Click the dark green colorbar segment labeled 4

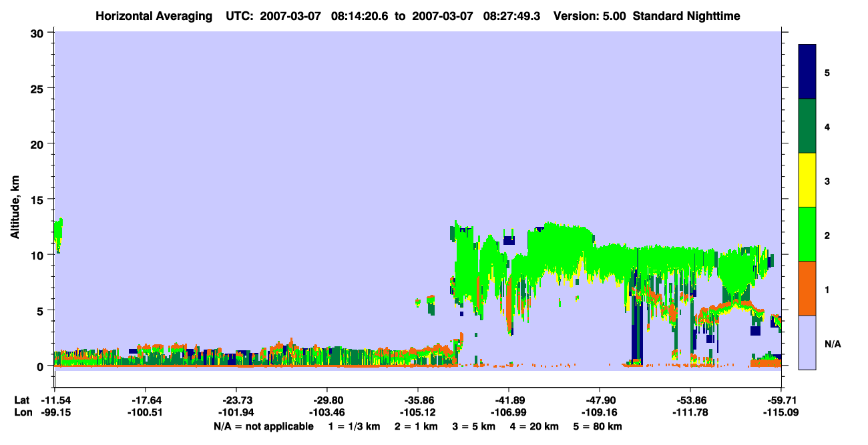point(807,126)
